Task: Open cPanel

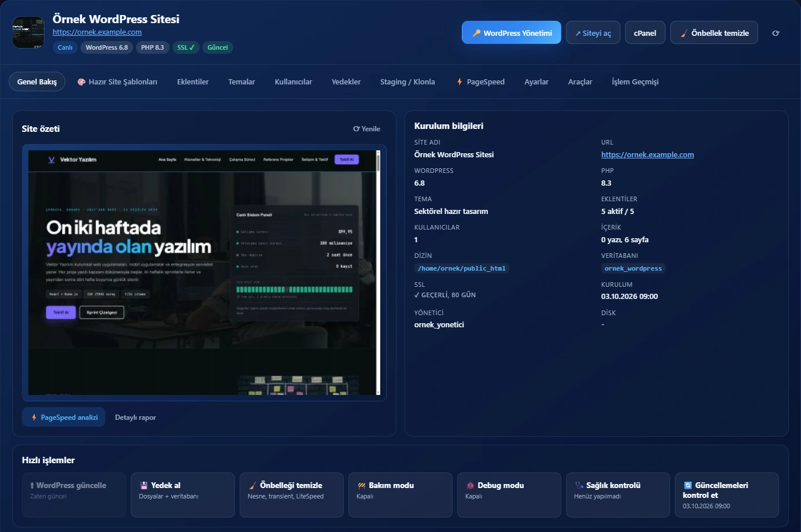Action: (x=645, y=33)
